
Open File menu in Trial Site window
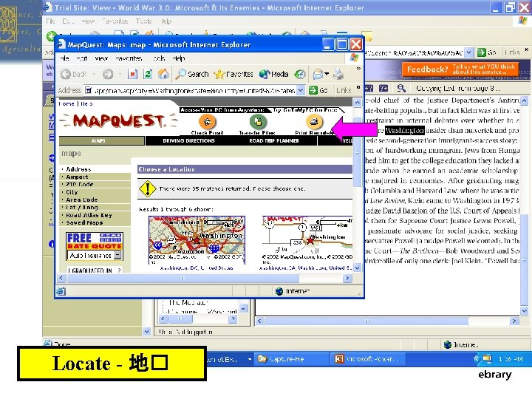click(50, 21)
